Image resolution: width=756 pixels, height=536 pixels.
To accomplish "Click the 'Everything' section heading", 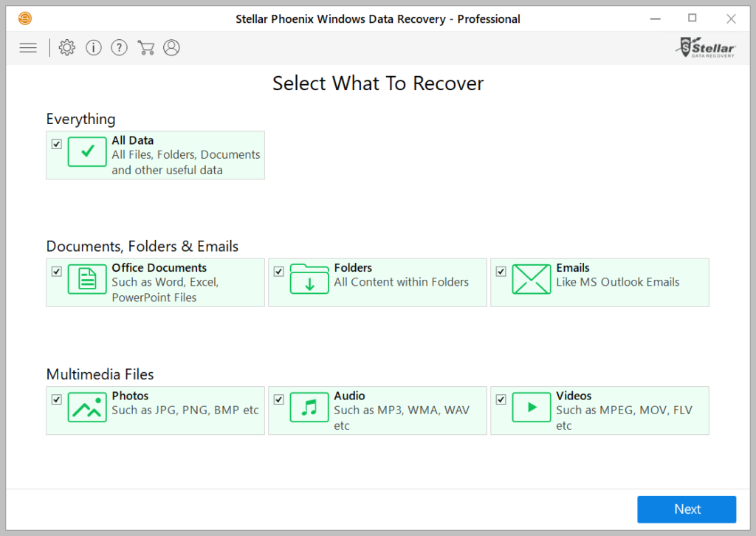I will pos(80,119).
